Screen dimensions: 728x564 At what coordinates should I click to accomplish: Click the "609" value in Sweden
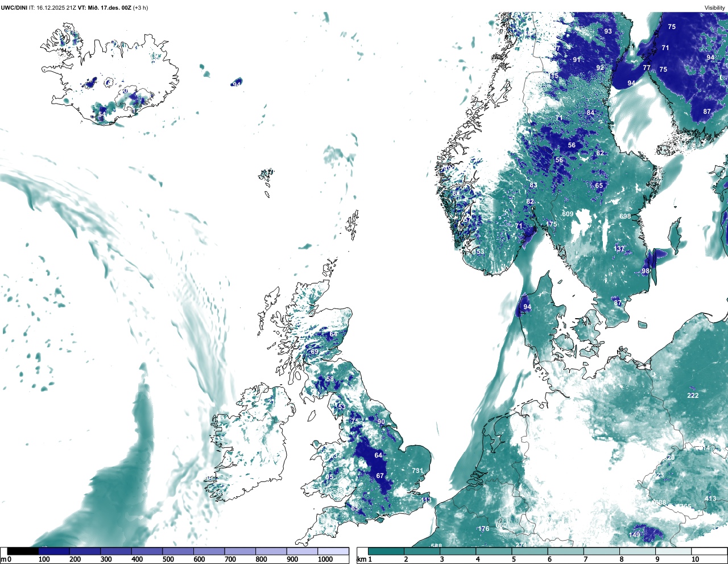(568, 214)
